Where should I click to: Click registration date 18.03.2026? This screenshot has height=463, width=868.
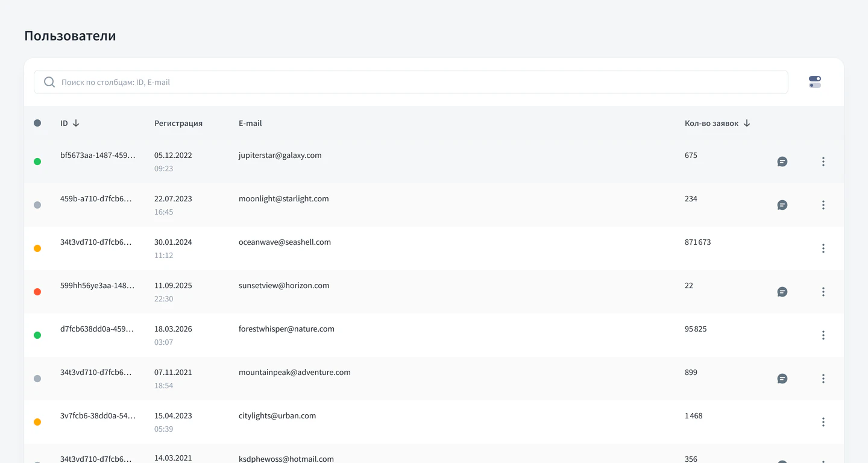(x=173, y=329)
